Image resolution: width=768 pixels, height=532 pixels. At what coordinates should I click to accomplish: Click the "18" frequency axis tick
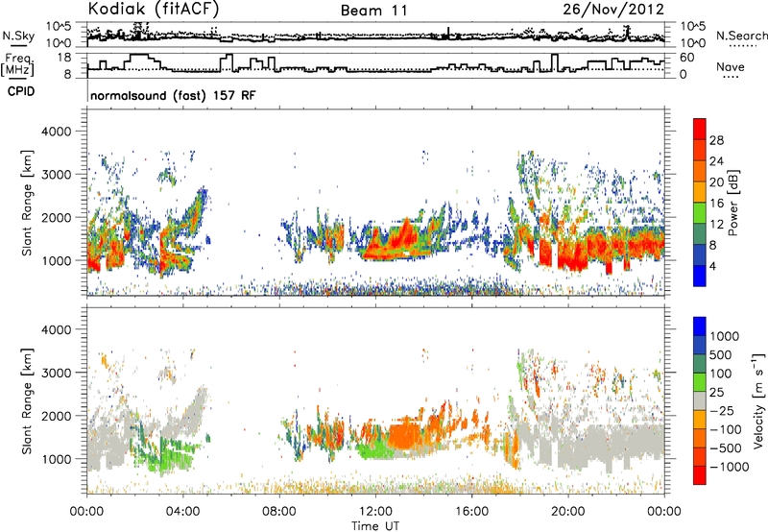point(64,57)
